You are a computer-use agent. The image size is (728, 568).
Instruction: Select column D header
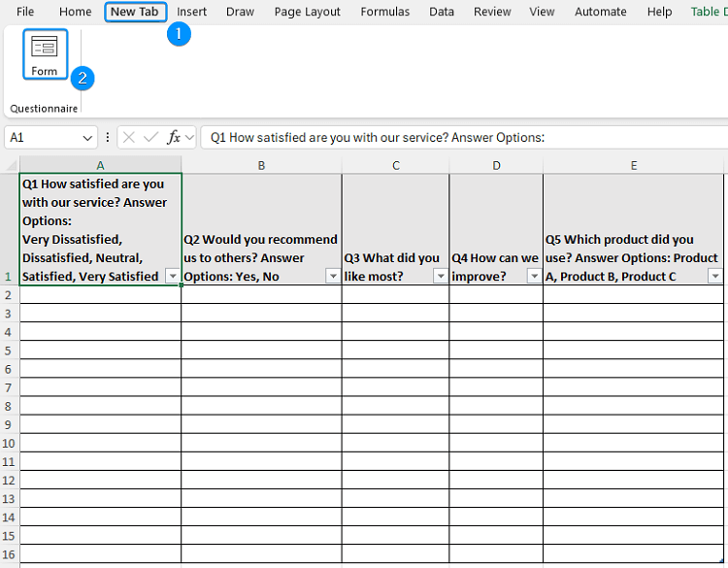pos(496,165)
